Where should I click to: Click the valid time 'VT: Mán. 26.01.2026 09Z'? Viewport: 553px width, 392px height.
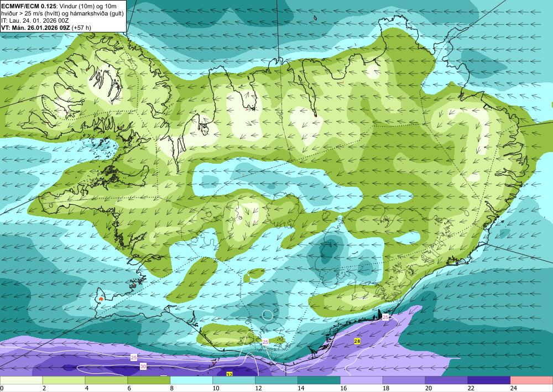(x=35, y=28)
